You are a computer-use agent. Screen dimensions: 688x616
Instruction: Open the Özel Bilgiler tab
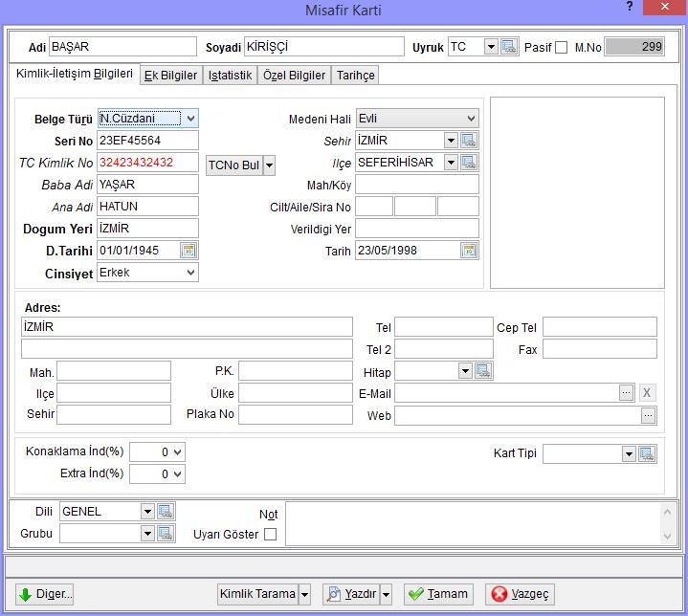point(294,76)
